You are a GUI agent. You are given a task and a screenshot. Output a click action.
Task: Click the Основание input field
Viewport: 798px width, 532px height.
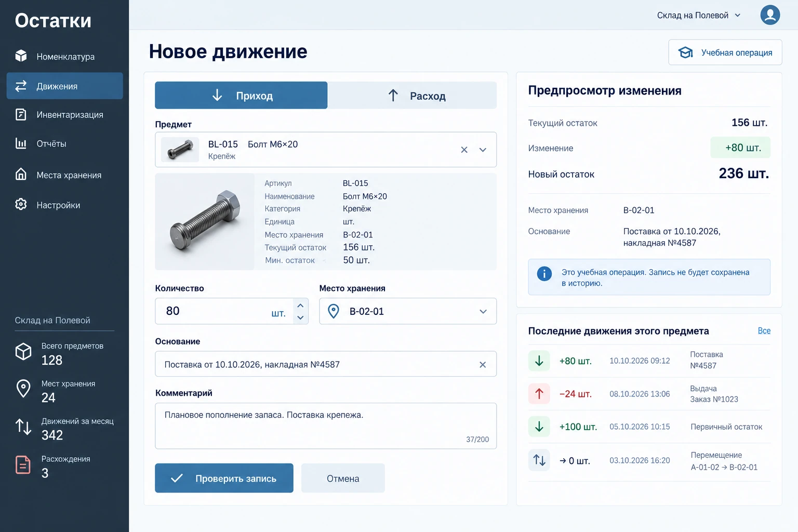coord(326,364)
